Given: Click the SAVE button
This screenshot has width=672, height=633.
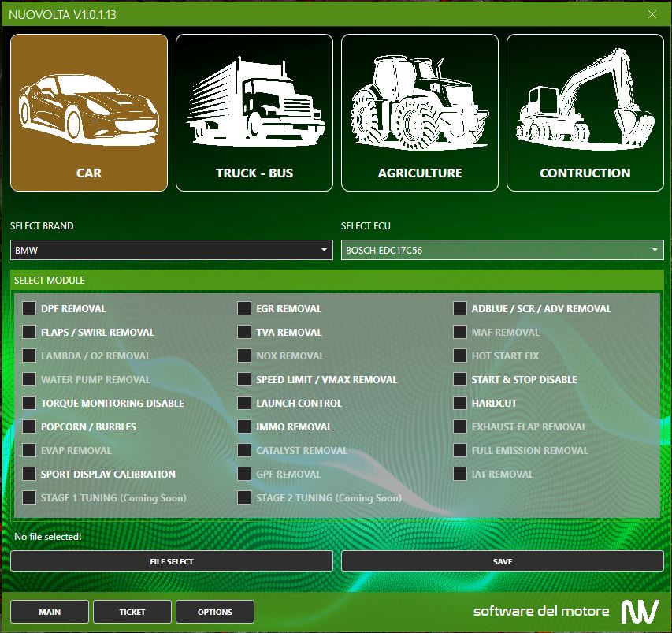Looking at the screenshot, I should point(503,561).
